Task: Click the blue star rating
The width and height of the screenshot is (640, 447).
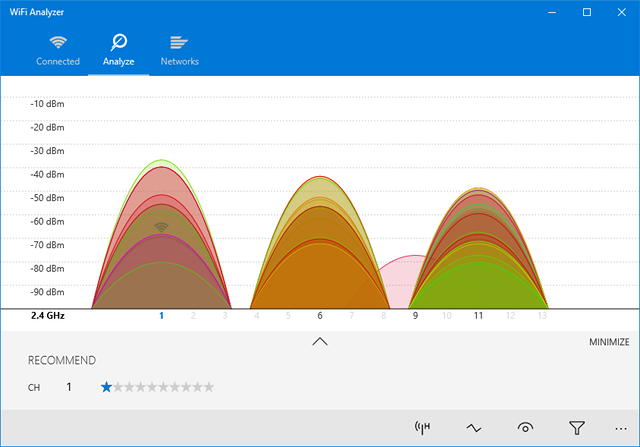Action: [x=106, y=386]
